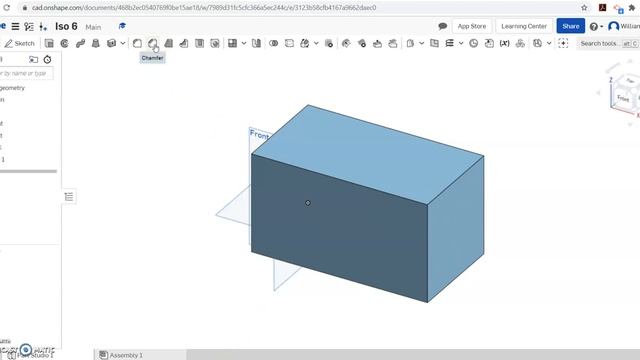
Task: Click the icon left of Iso 6 title
Action: click(x=43, y=27)
